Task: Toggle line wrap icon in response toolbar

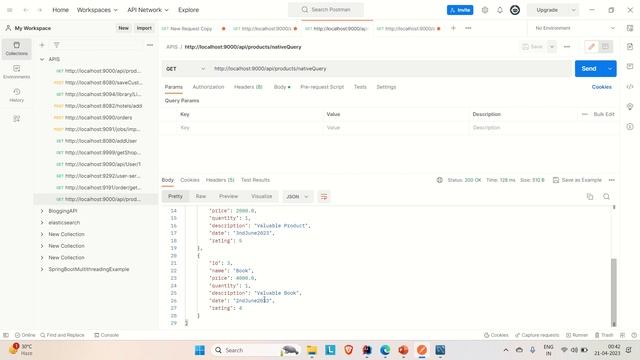Action: click(x=324, y=197)
